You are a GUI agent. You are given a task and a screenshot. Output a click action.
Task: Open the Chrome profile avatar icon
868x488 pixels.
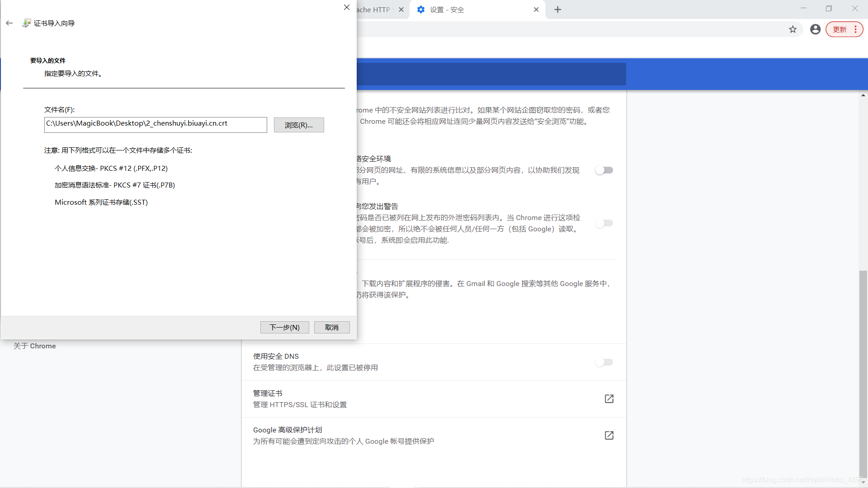point(815,29)
